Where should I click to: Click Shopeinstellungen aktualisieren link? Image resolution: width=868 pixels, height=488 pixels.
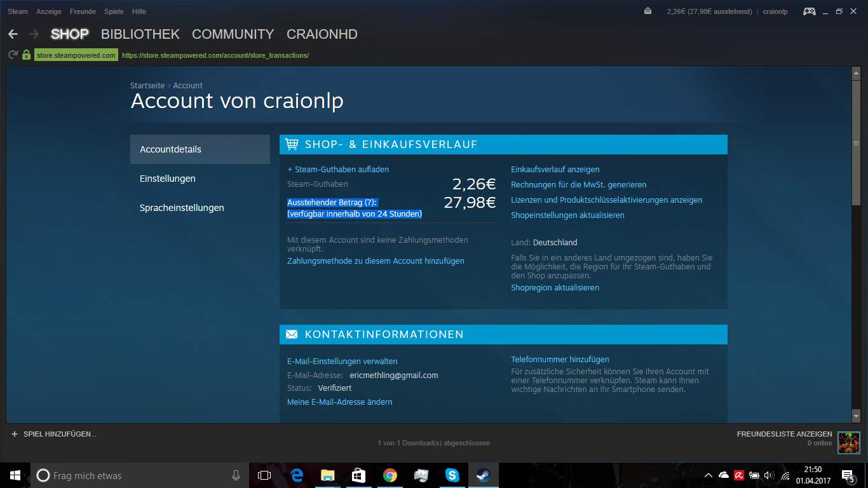[567, 215]
